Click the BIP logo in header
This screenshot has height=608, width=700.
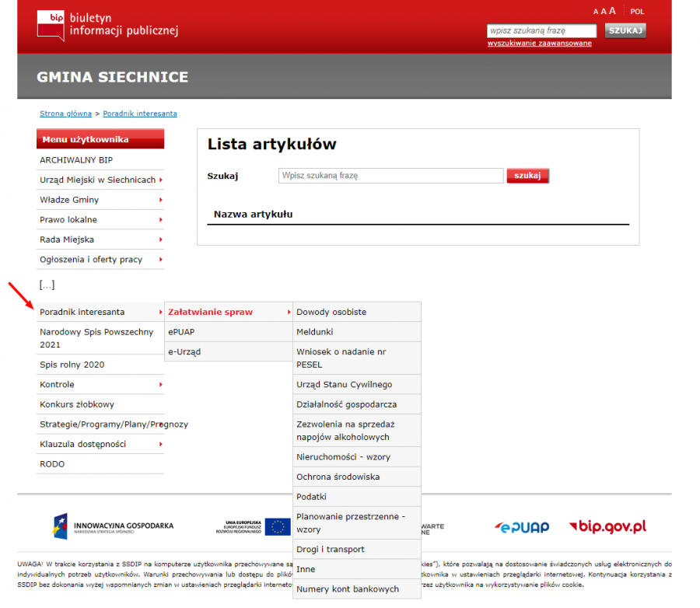click(107, 25)
